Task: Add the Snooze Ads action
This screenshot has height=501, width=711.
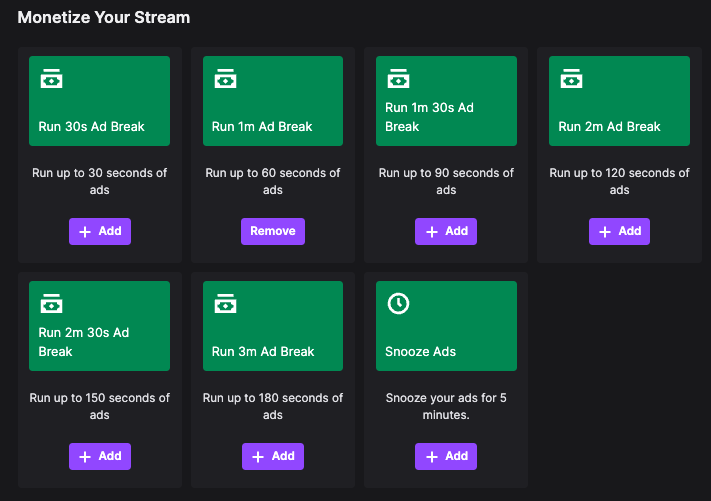Action: pyautogui.click(x=446, y=456)
